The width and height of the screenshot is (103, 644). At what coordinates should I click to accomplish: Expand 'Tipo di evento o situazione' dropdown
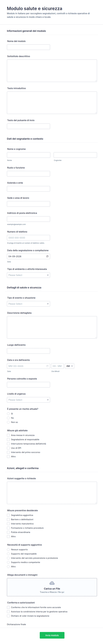click(28, 304)
